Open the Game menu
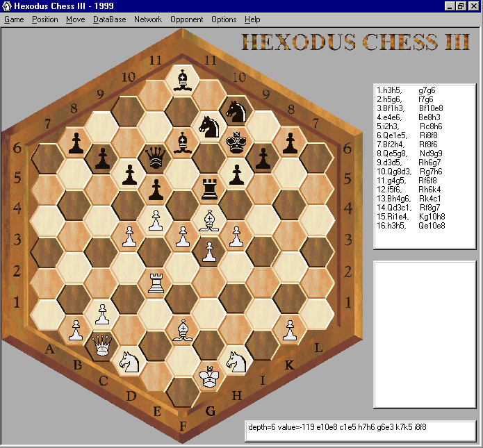Image resolution: width=483 pixels, height=448 pixels. click(14, 19)
